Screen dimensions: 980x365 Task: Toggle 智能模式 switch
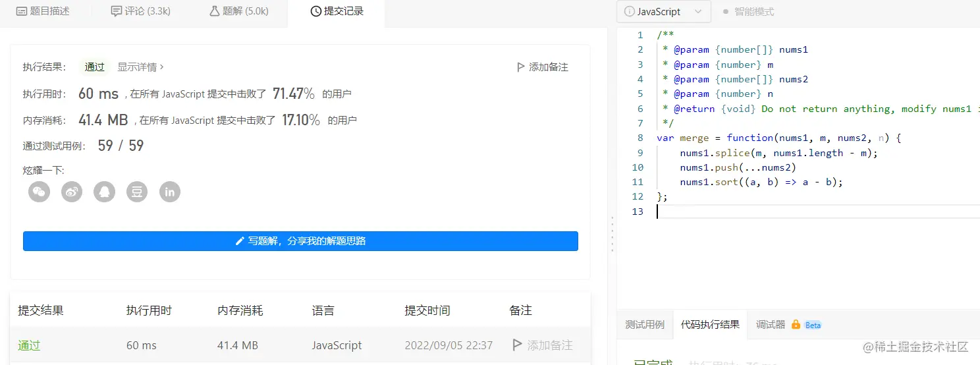tap(748, 12)
